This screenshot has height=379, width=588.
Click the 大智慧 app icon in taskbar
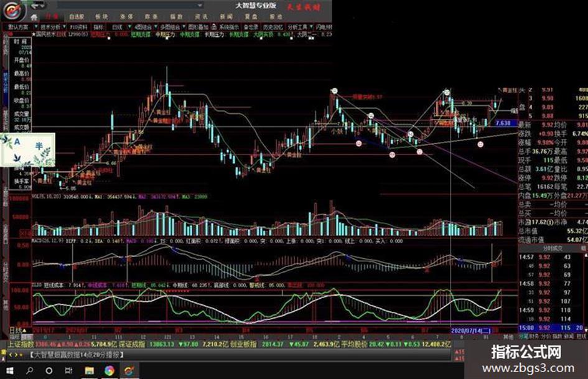click(x=129, y=371)
